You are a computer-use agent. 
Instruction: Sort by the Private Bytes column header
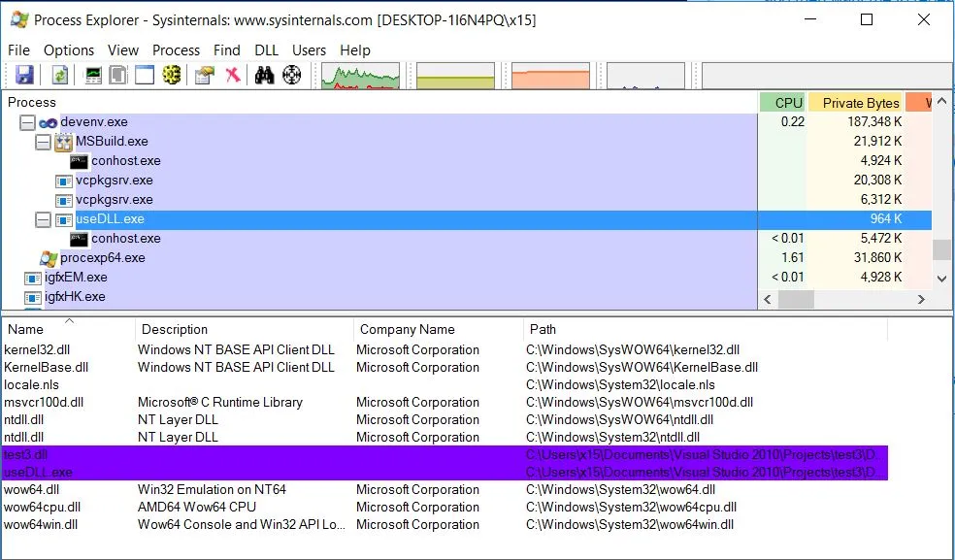[x=856, y=102]
